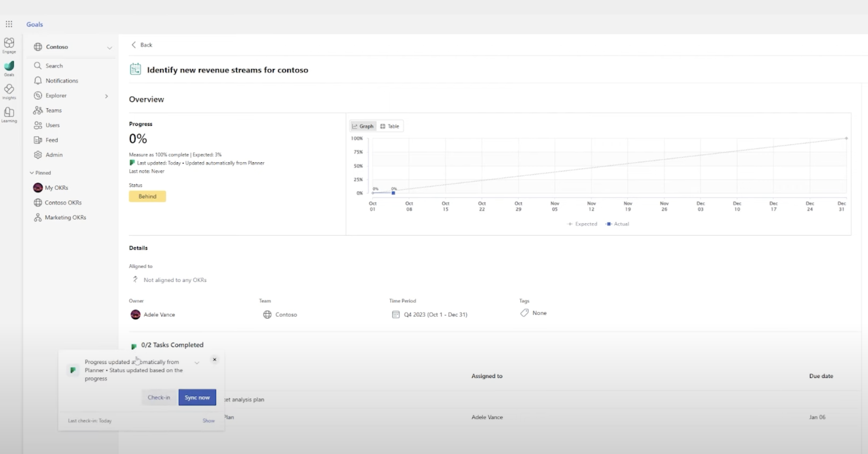Click the Search magnifier icon

[38, 65]
